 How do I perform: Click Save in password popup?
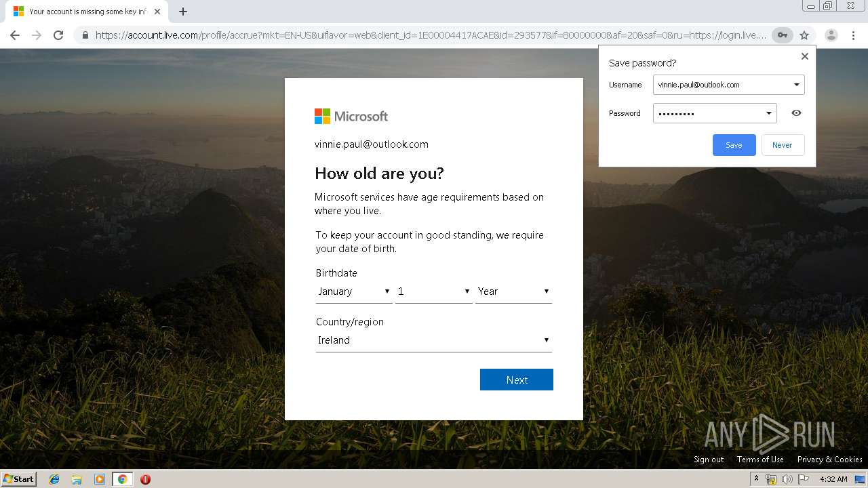tap(734, 145)
